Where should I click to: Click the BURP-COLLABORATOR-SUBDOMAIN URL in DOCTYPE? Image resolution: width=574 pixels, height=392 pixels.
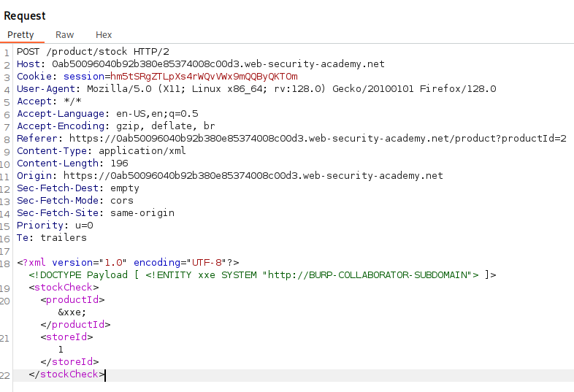[x=368, y=275]
